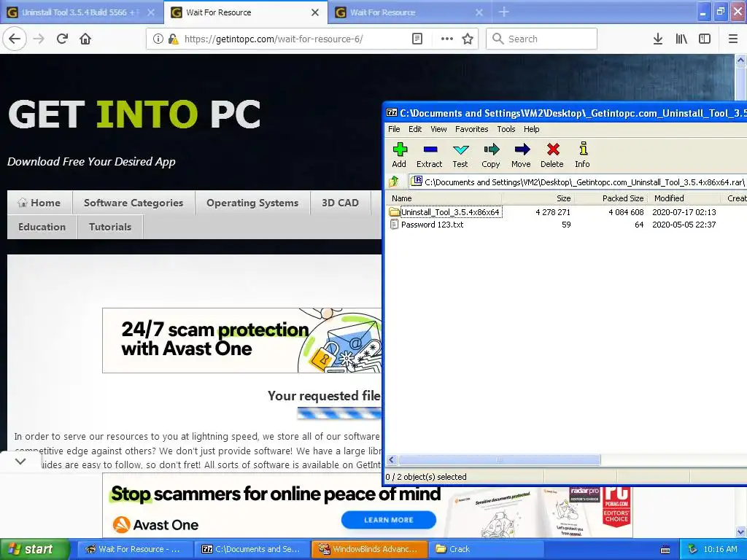Open Operating Systems navigation link
This screenshot has height=560, width=747.
[252, 203]
